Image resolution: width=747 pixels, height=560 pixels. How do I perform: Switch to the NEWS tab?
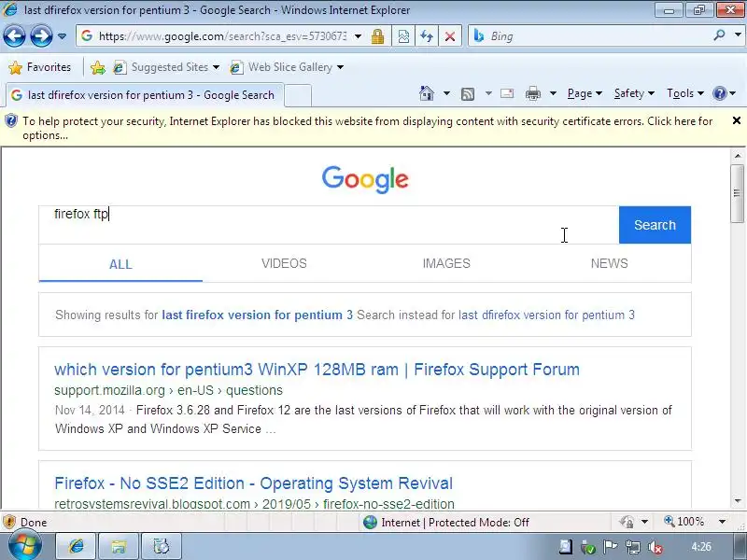[610, 263]
